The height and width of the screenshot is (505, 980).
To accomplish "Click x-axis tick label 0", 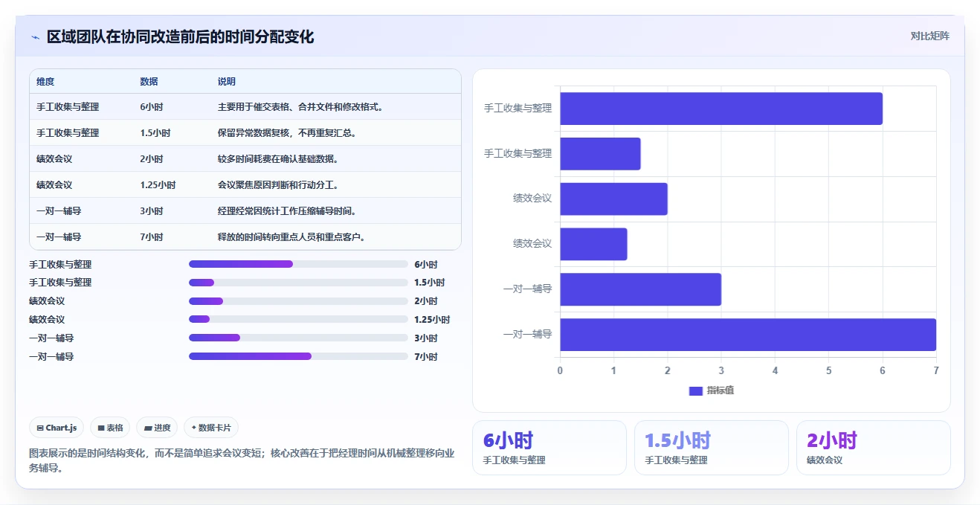I will coord(560,370).
